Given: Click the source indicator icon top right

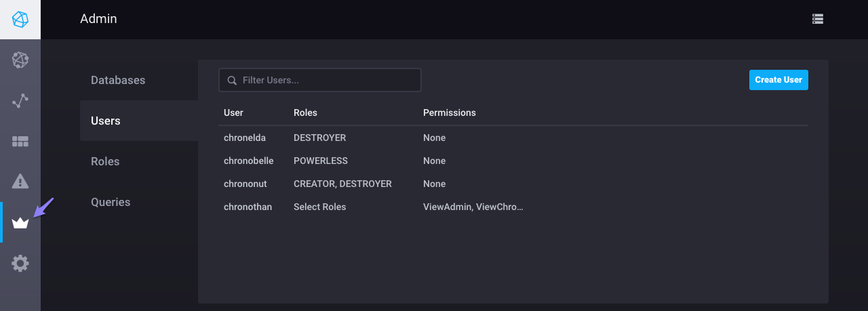Looking at the screenshot, I should pos(818,19).
